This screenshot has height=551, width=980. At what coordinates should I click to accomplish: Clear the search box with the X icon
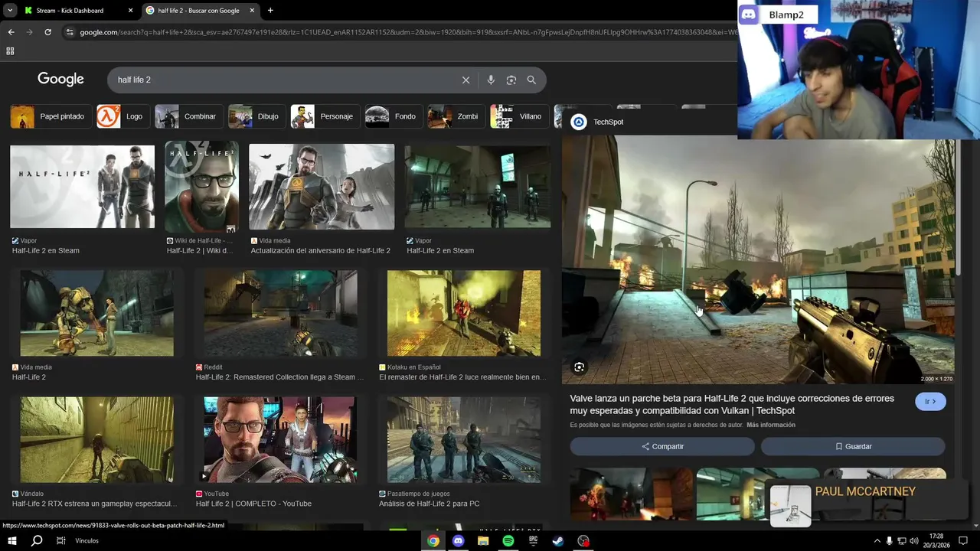tap(465, 80)
